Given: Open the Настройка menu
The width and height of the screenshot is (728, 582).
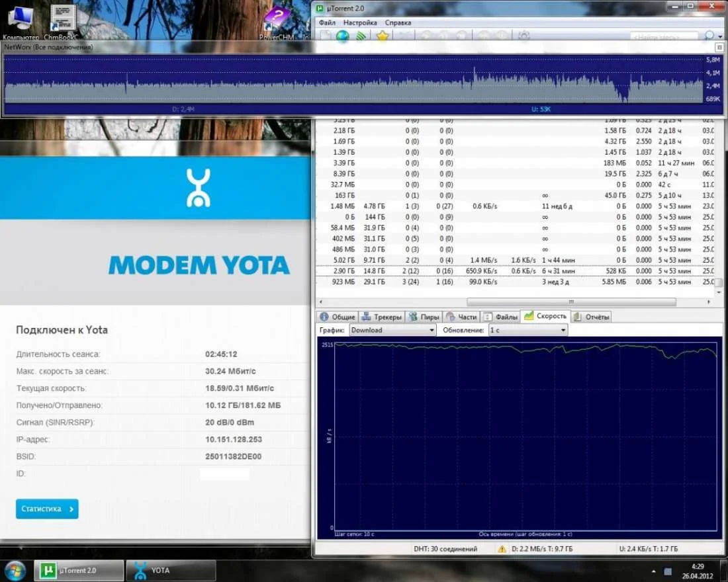Looking at the screenshot, I should point(360,22).
